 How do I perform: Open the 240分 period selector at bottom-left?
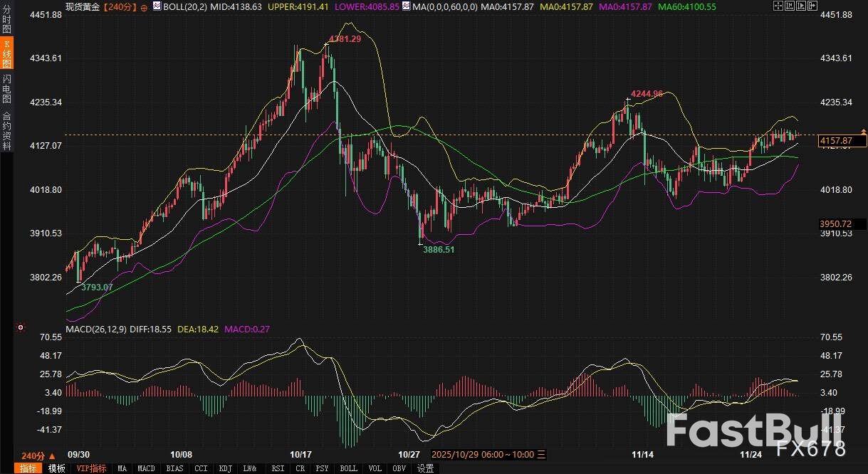click(x=37, y=455)
